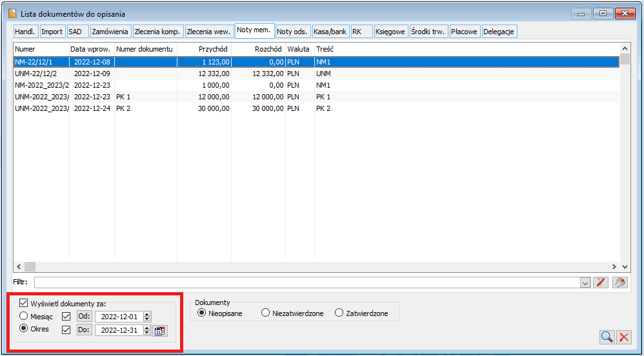Click the Od date spinner arrows

point(148,317)
